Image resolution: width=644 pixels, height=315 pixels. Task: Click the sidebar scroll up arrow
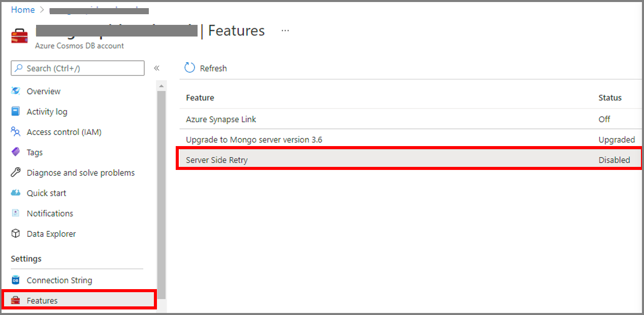point(162,85)
